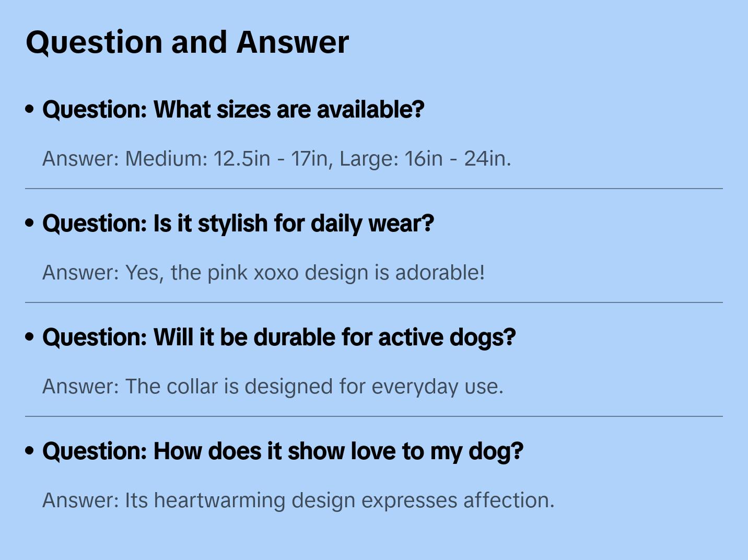This screenshot has width=748, height=560.
Task: Click the bullet beside the sizes question
Action: 30,109
